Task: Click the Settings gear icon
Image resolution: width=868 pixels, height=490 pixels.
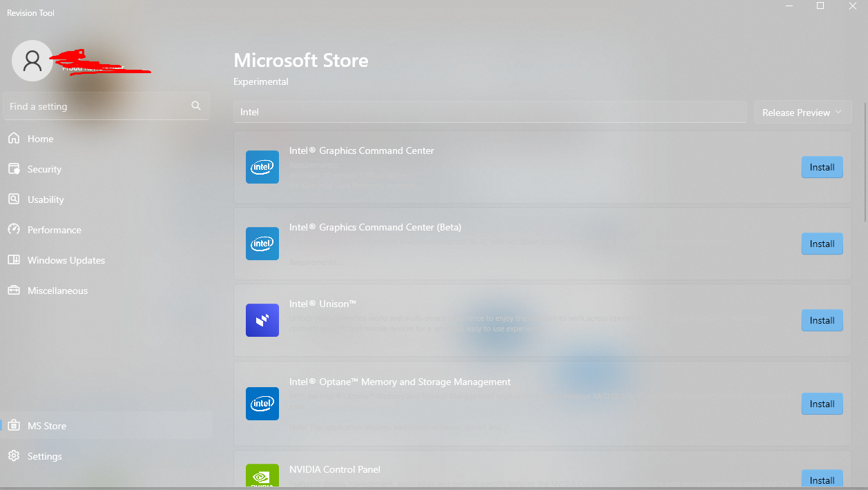Action: tap(14, 455)
